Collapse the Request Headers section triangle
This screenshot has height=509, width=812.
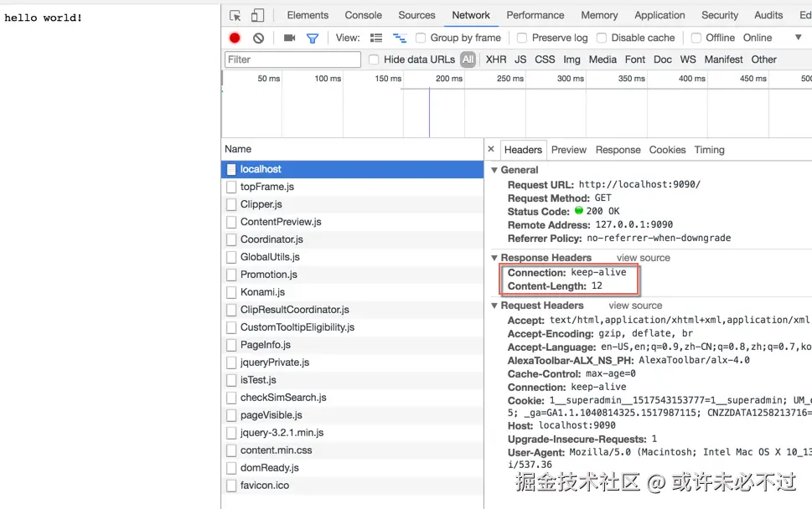pos(494,306)
